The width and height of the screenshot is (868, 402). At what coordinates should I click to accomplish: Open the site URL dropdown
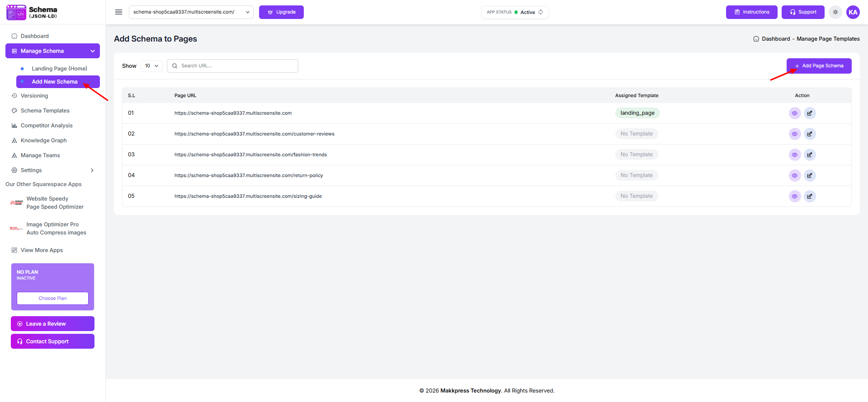(x=191, y=12)
